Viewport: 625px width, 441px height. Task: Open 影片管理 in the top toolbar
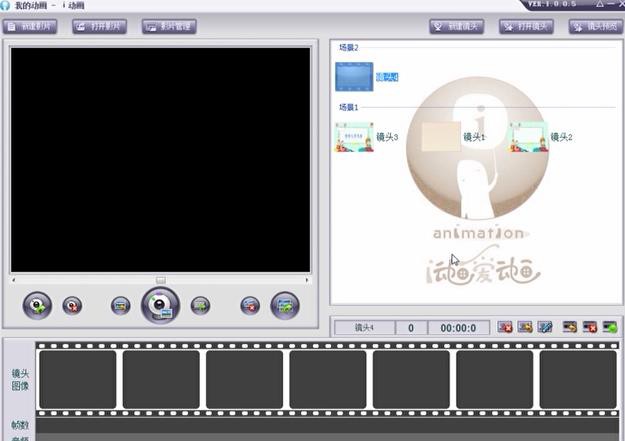(169, 26)
